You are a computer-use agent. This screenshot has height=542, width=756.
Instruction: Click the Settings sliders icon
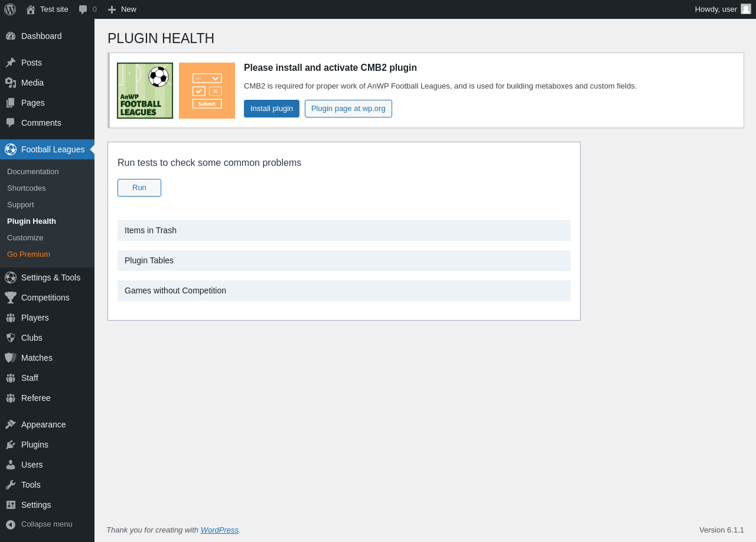(x=11, y=505)
